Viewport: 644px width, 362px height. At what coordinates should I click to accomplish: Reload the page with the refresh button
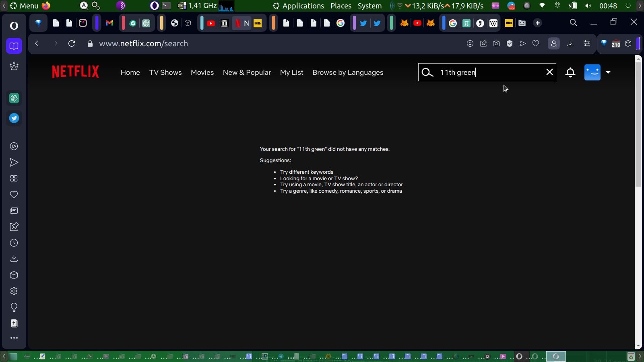click(x=72, y=43)
